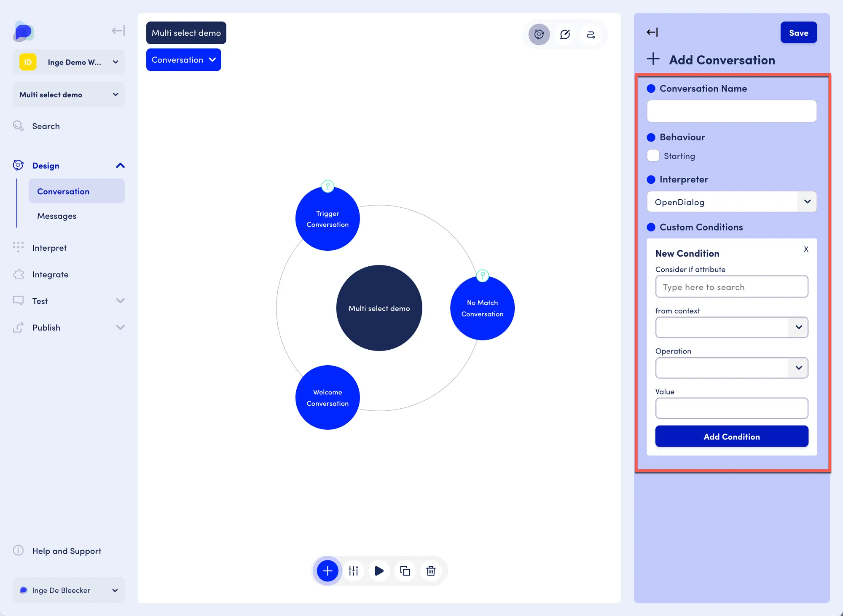Collapse the left sidebar arrow icon

[x=118, y=31]
